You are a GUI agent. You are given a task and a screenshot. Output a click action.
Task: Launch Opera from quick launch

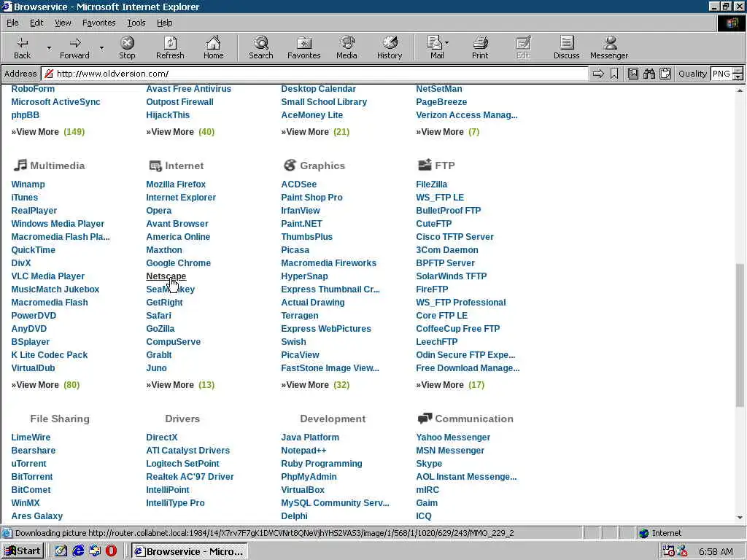tap(111, 551)
